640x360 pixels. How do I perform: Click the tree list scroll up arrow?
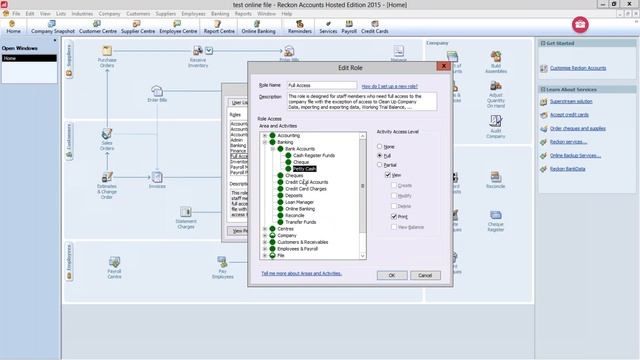coord(362,136)
